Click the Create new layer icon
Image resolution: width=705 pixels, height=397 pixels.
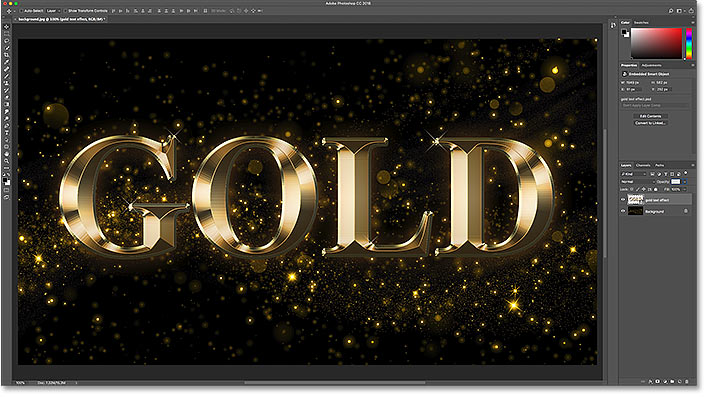pos(679,381)
